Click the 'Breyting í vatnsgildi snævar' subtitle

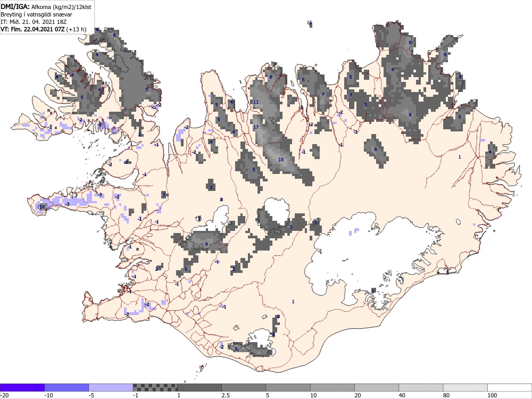[x=36, y=14]
